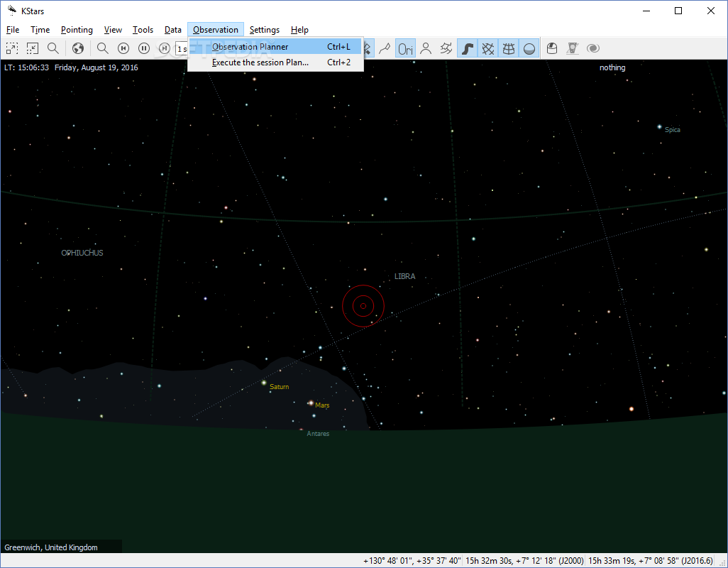Screen dimensions: 728x568
Task: Click the Saturn planet label
Action: pos(279,386)
